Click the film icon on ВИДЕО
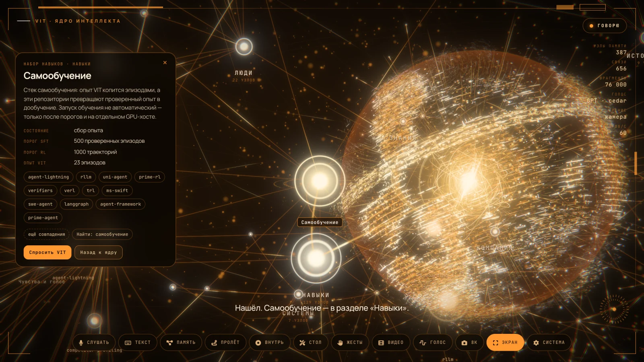Image resolution: width=644 pixels, height=362 pixels. point(381,343)
